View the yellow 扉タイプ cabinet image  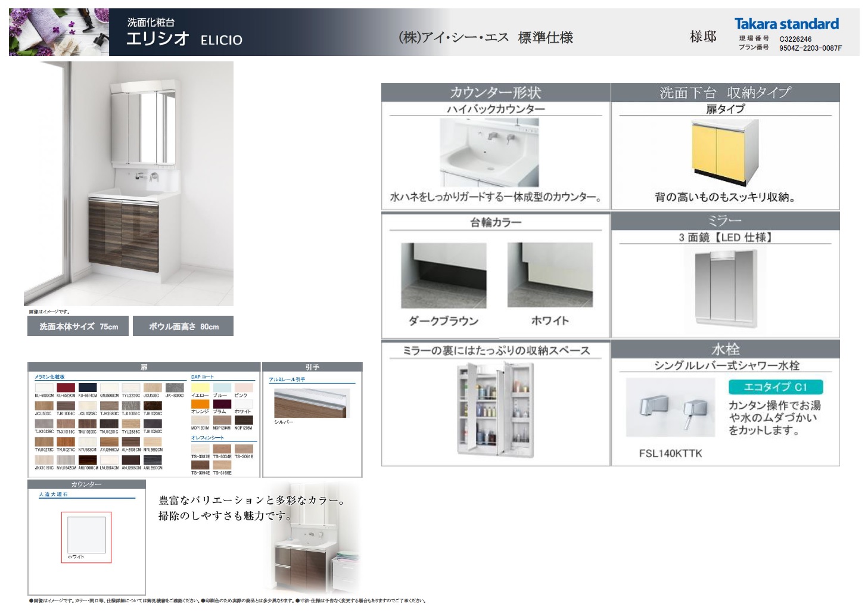click(725, 153)
